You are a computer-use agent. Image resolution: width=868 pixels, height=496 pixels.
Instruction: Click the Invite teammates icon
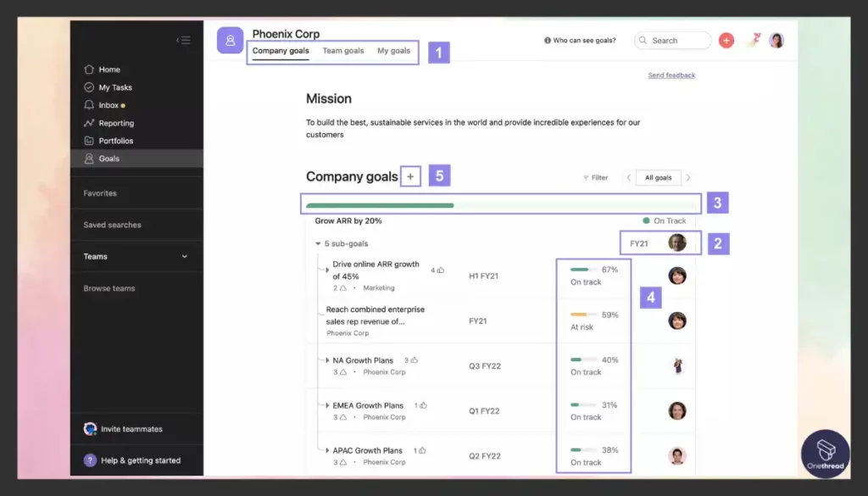tap(90, 428)
